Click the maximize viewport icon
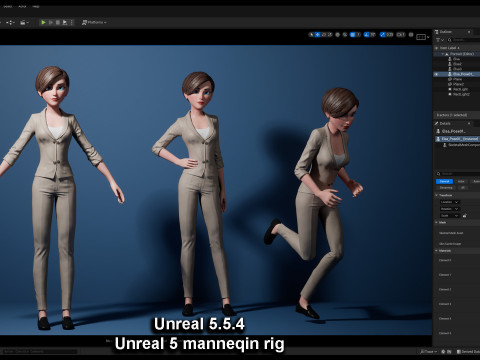This screenshot has width=480, height=360. [x=411, y=34]
